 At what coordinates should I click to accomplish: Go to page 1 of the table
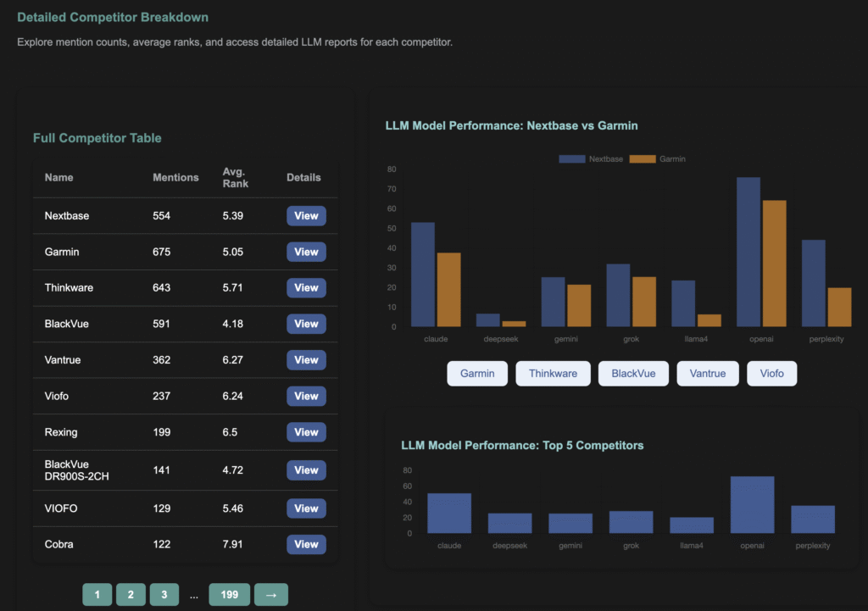click(97, 594)
